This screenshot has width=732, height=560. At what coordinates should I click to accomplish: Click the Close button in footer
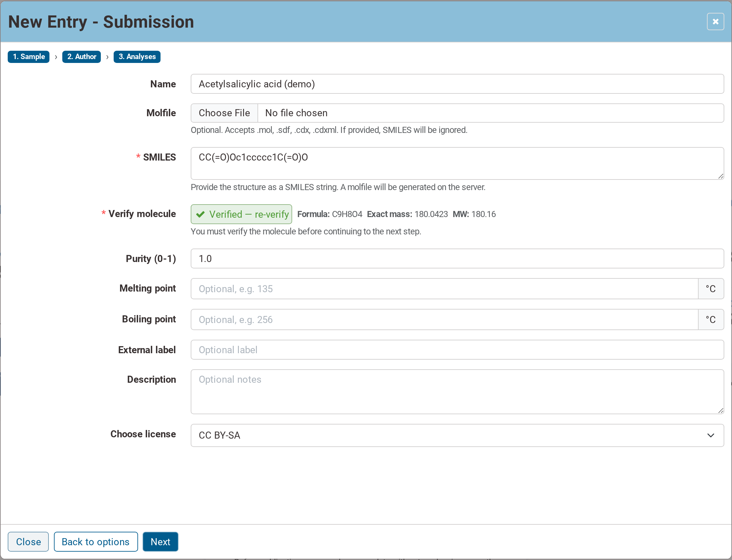(28, 542)
